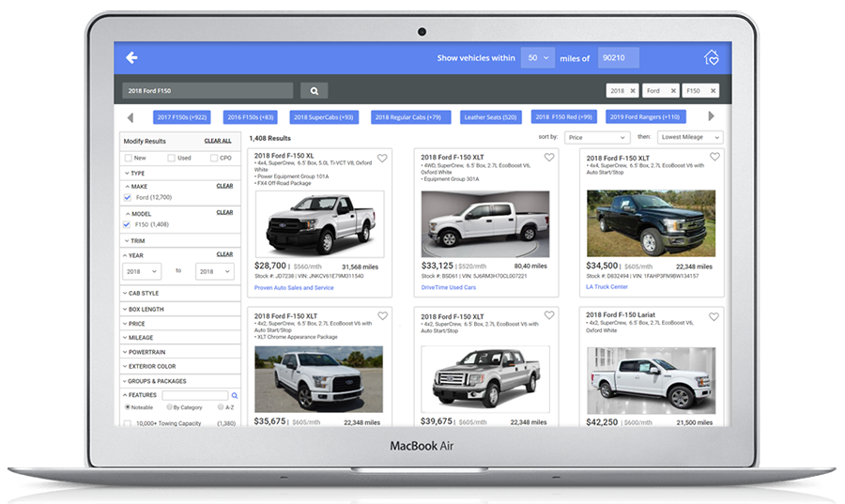This screenshot has height=504, width=845.
Task: Open the F-150 Lariat showroom photo
Action: tap(651, 381)
